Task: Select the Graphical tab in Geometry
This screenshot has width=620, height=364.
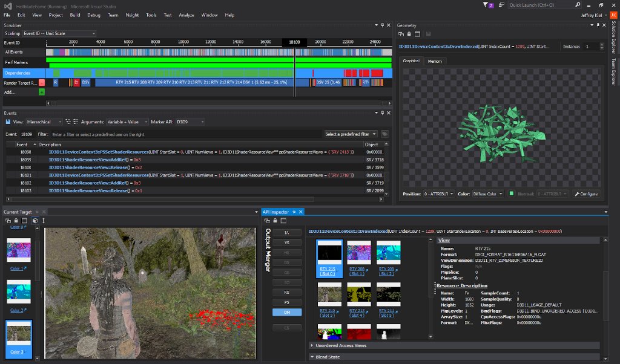Action: pos(411,61)
